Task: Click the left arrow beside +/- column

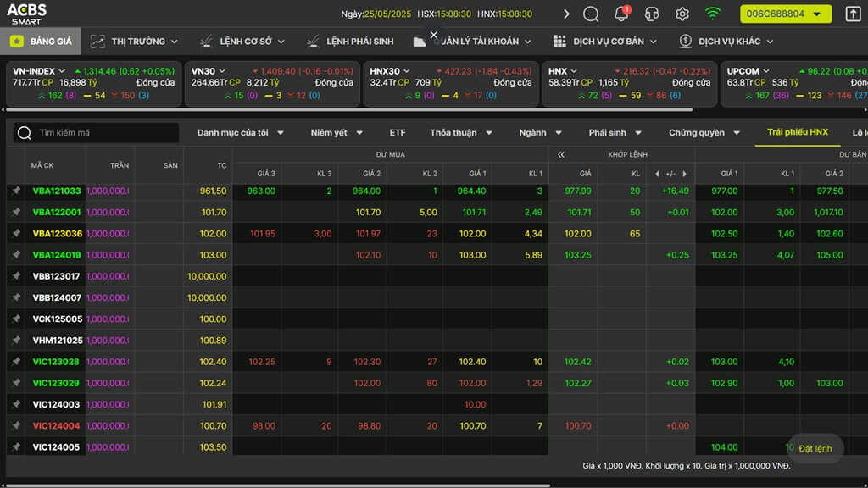Action: tap(657, 174)
